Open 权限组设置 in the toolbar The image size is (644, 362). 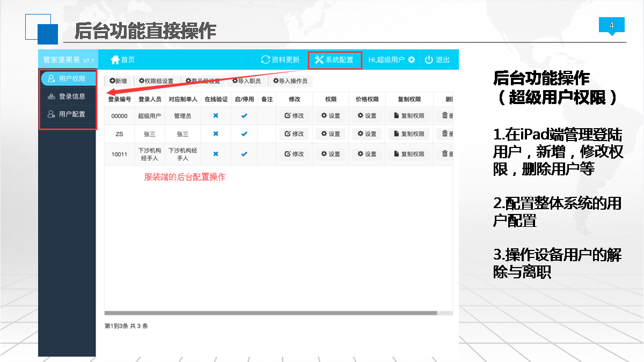tap(156, 81)
